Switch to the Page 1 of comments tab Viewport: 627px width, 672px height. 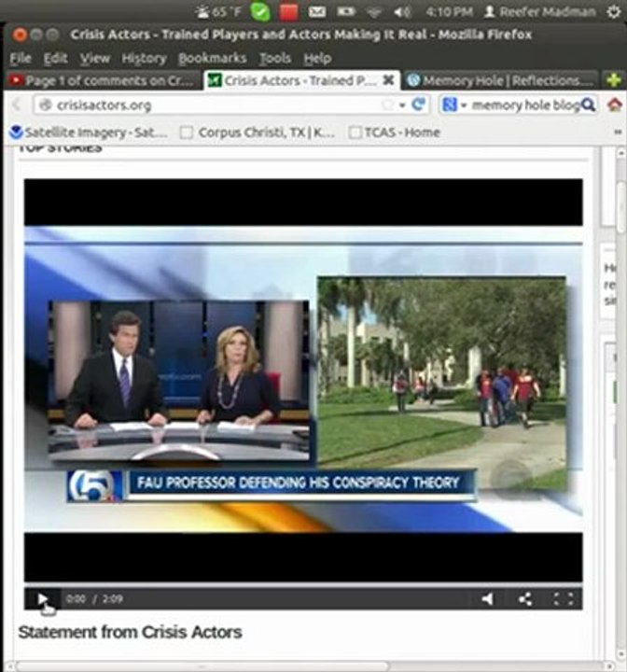click(x=103, y=80)
